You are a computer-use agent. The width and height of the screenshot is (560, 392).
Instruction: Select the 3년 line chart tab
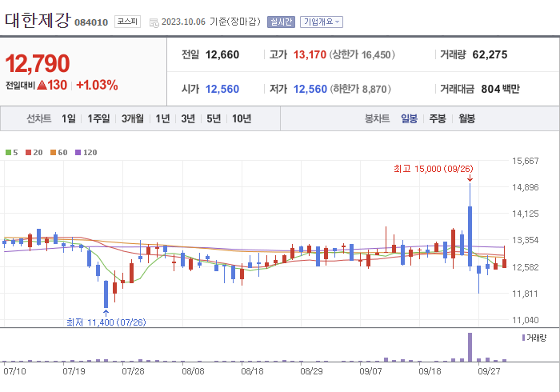pos(188,118)
